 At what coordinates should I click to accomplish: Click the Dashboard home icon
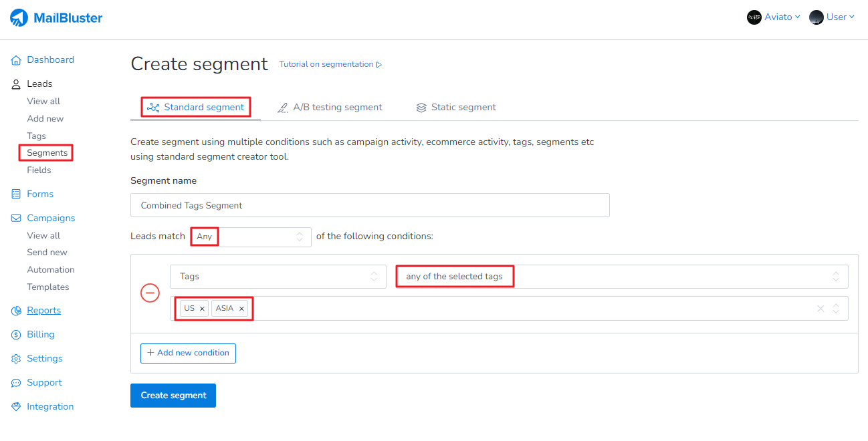pyautogui.click(x=17, y=60)
